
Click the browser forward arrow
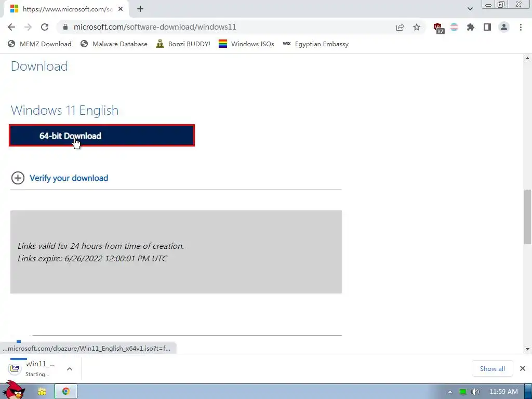28,27
